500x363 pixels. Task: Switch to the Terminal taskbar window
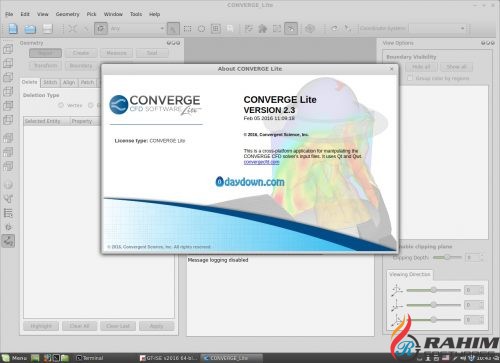click(x=90, y=358)
